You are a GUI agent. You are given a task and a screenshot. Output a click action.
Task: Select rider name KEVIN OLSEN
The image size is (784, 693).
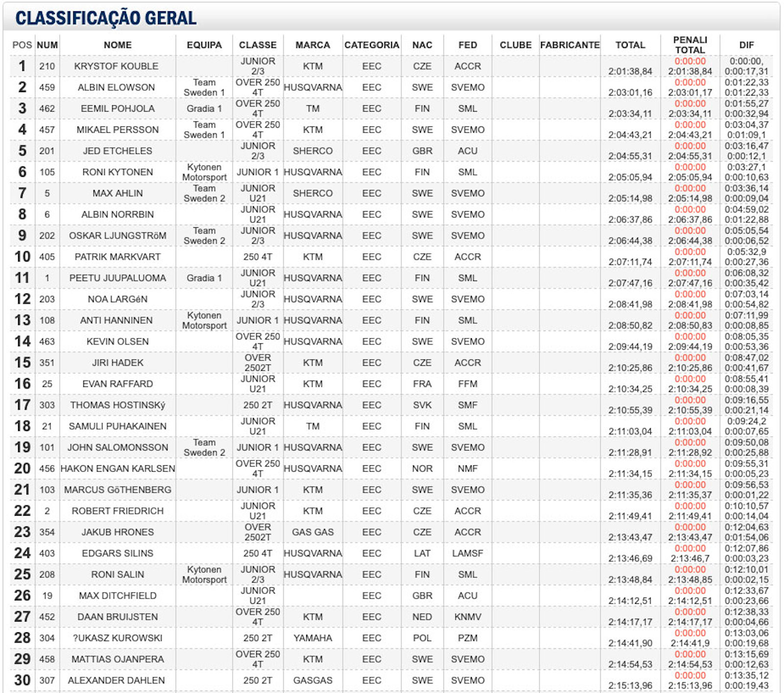point(118,341)
